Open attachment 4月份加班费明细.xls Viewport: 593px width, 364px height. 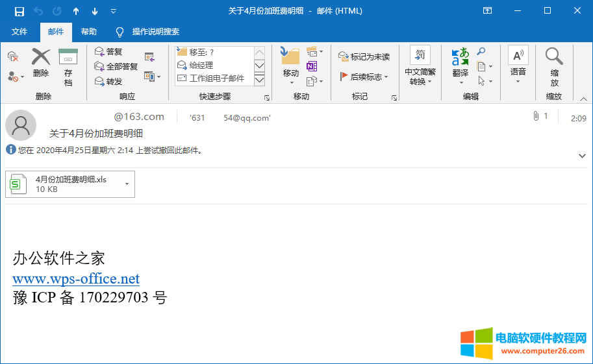click(64, 184)
